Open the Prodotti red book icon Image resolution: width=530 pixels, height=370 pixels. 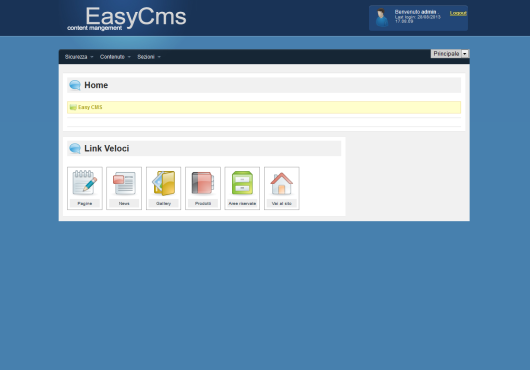[x=203, y=183]
